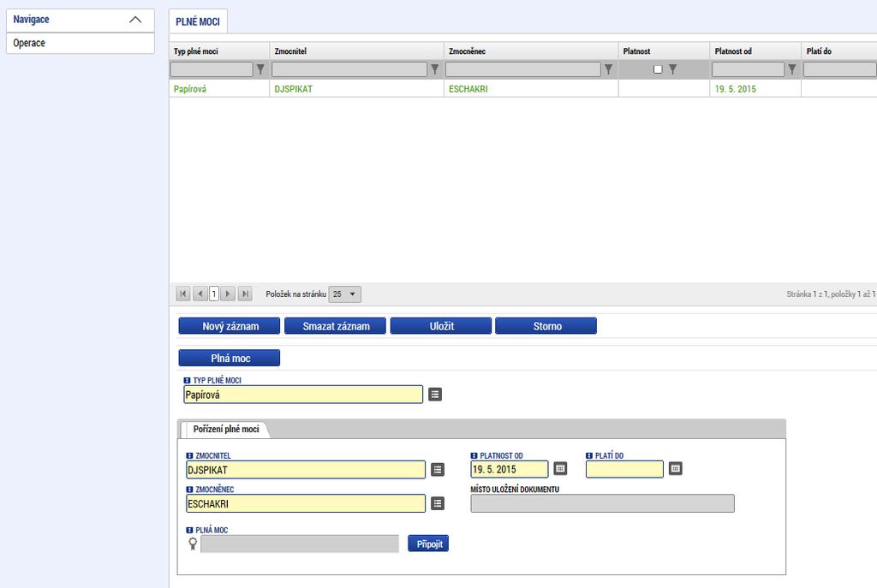Open calendar for Platnost od
This screenshot has height=588, width=877.
coord(560,468)
